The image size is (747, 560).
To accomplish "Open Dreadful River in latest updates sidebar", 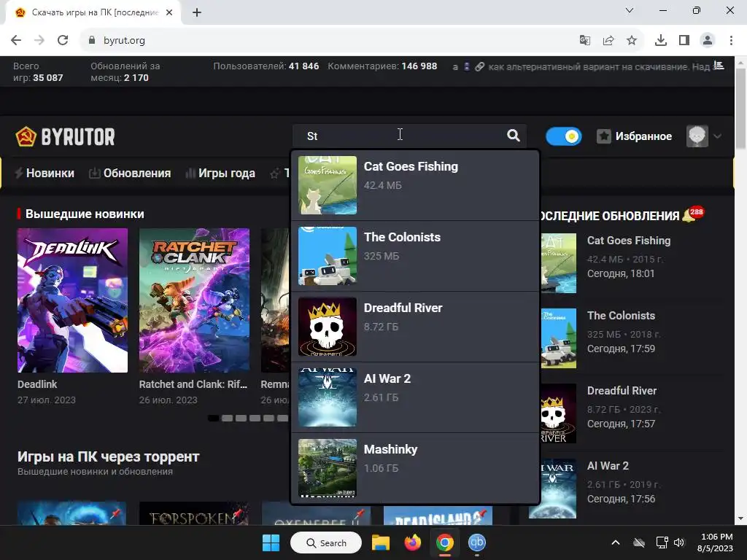I will [622, 391].
